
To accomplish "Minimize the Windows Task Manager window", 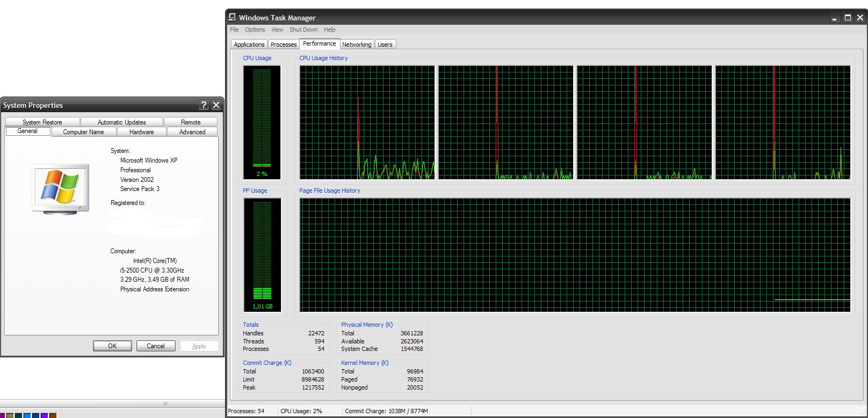I will pyautogui.click(x=835, y=18).
